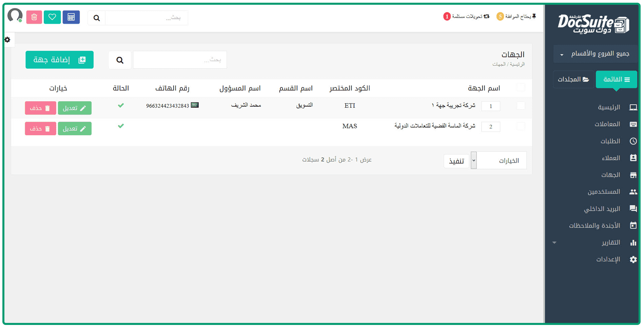644x328 pixels.
Task: Open the settings gear on left edge
Action: click(7, 40)
